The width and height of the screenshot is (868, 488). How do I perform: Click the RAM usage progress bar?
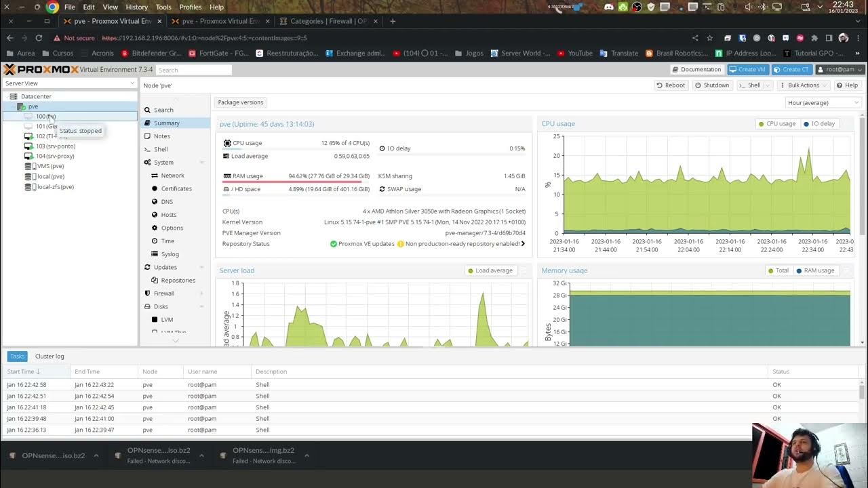click(296, 182)
